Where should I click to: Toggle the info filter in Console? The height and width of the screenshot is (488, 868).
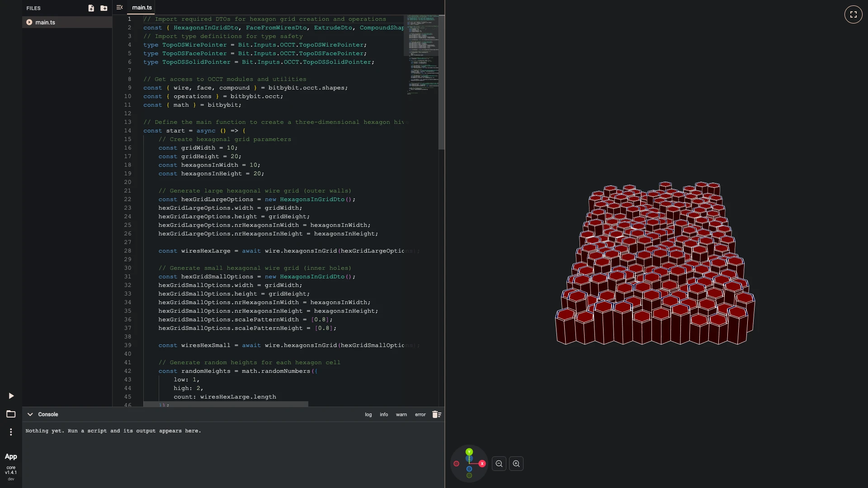(x=384, y=414)
